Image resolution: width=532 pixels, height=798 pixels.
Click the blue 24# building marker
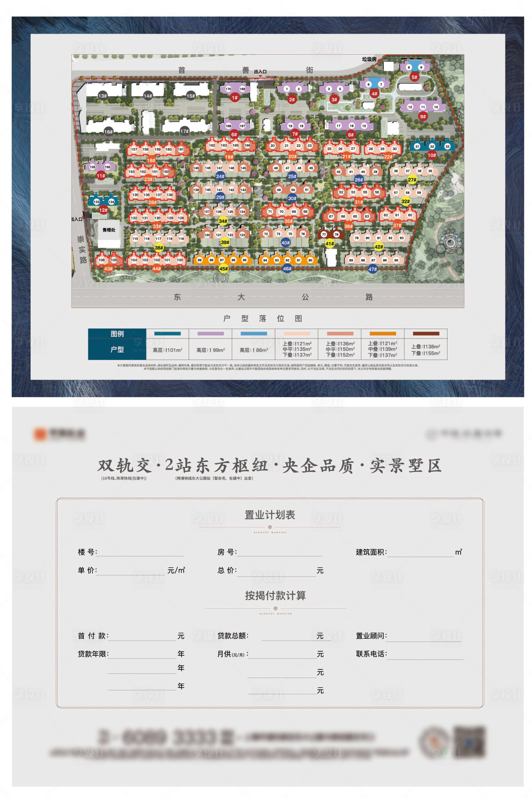pos(220,176)
